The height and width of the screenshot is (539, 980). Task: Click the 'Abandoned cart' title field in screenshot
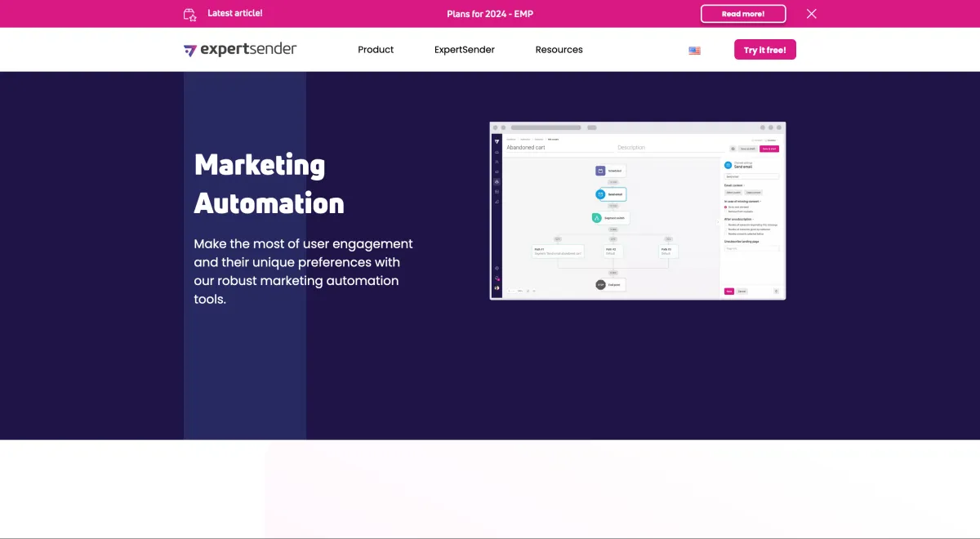(559, 148)
